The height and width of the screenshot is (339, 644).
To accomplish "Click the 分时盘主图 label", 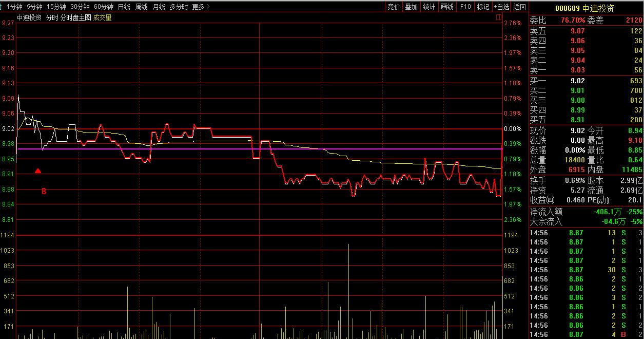I will point(75,17).
